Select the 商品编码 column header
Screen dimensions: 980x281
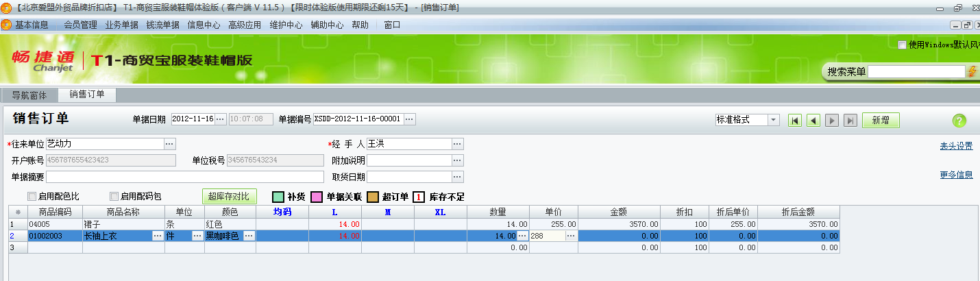coord(55,212)
